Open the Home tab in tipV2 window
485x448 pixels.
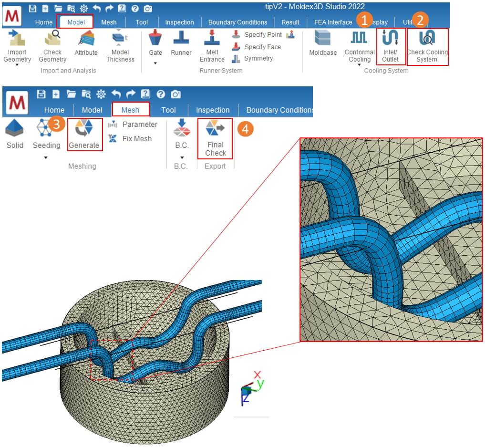[43, 22]
